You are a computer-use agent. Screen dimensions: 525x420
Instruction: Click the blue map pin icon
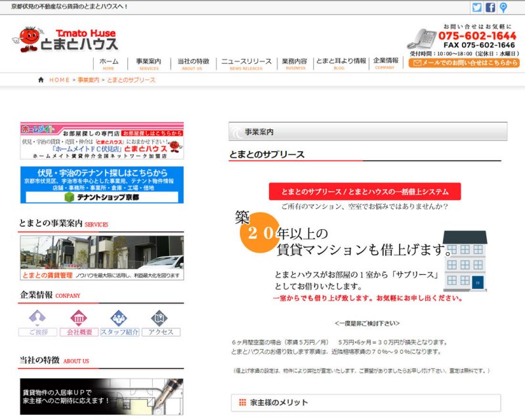pyautogui.click(x=503, y=7)
